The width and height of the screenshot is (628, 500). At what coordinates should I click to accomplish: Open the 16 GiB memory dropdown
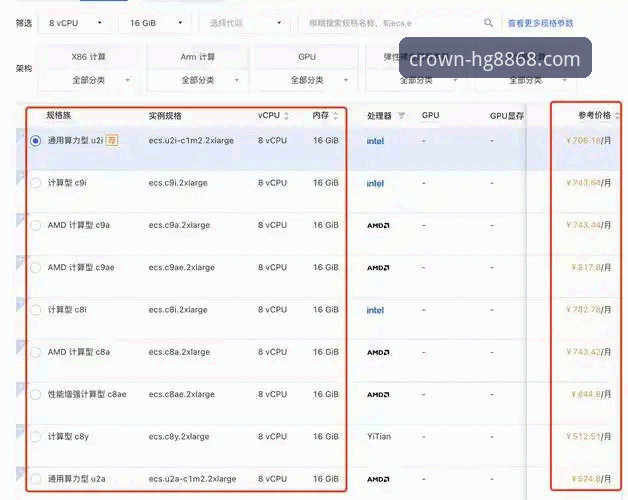pyautogui.click(x=155, y=23)
